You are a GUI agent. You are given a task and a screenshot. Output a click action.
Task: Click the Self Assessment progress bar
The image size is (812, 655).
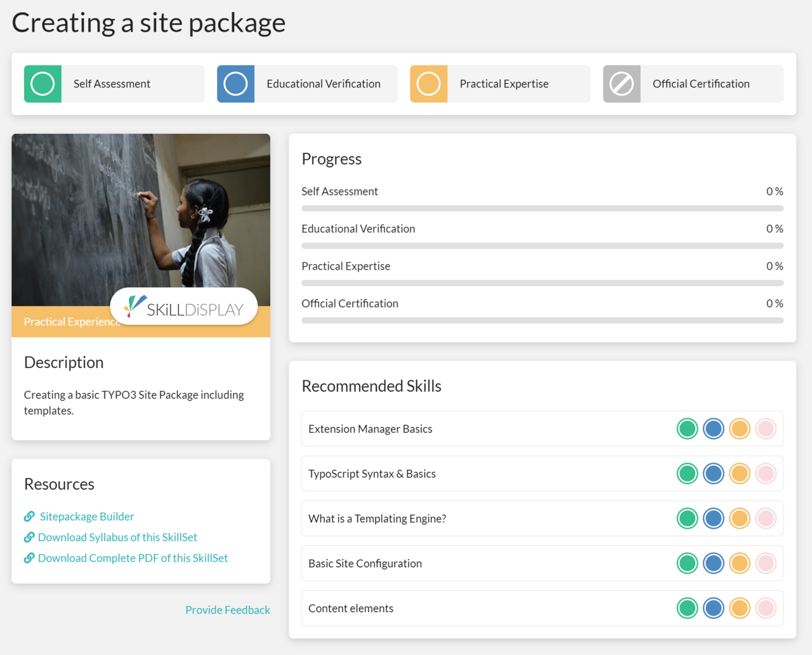[542, 208]
